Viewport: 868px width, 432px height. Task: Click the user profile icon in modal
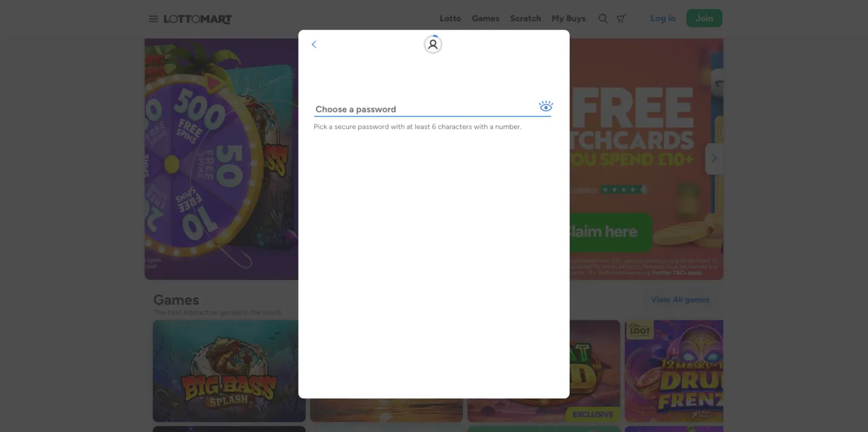point(433,45)
